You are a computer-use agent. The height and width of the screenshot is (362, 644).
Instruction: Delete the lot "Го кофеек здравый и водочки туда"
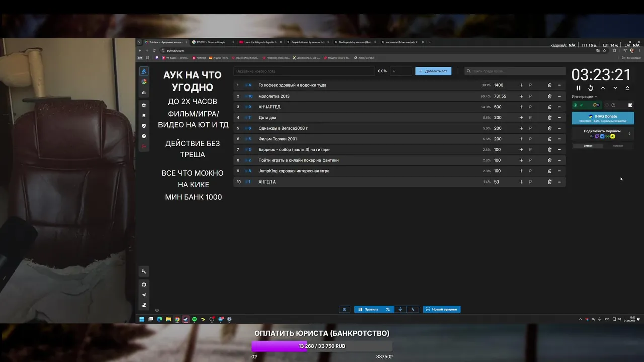(x=549, y=85)
